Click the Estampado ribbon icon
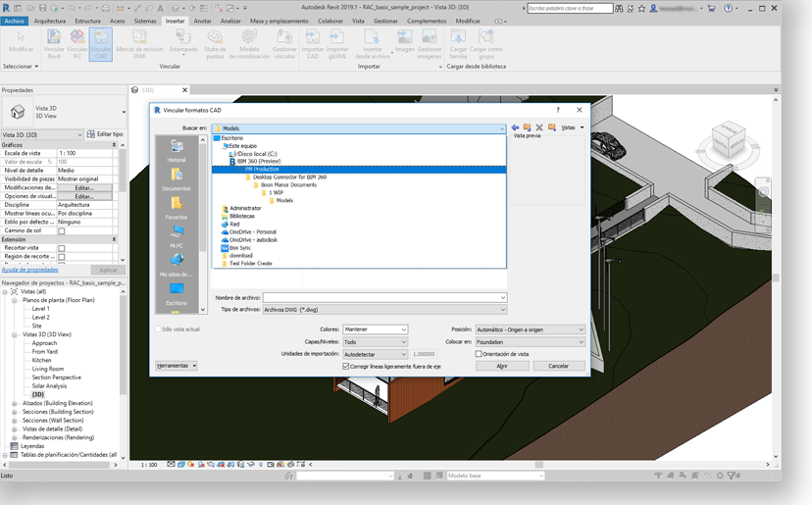The width and height of the screenshot is (812, 505). point(183,42)
